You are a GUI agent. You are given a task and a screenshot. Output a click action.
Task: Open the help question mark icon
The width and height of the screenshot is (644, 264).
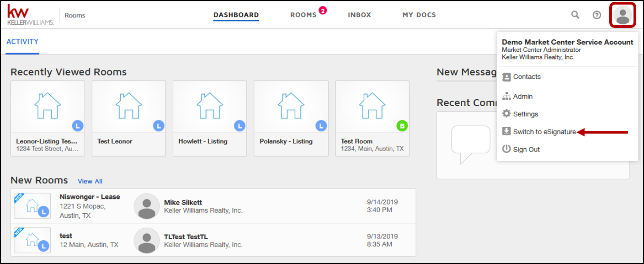tap(596, 15)
